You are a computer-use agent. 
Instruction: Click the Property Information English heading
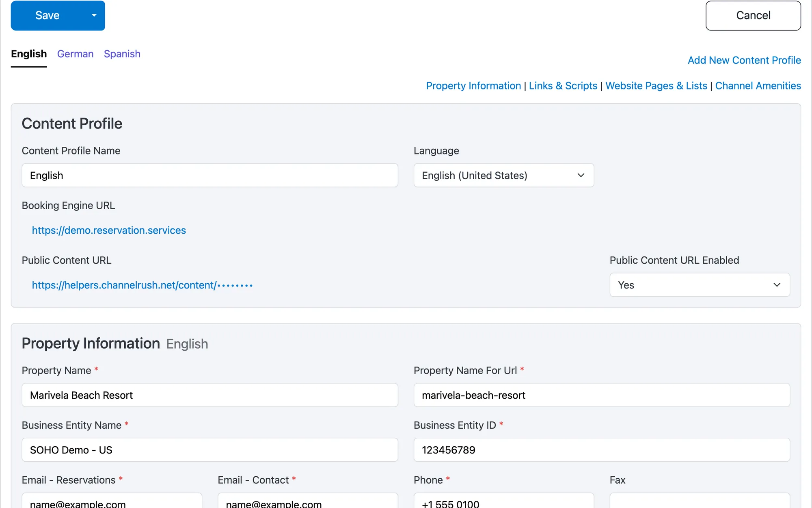coord(115,344)
